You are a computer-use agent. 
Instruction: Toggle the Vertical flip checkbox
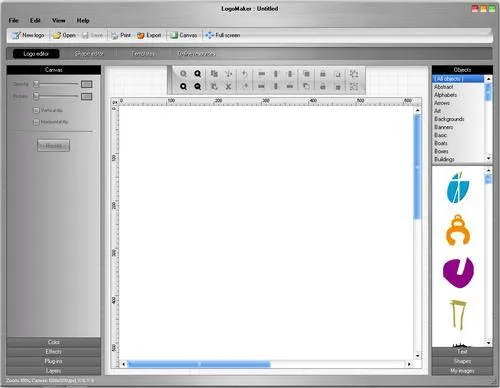36,110
